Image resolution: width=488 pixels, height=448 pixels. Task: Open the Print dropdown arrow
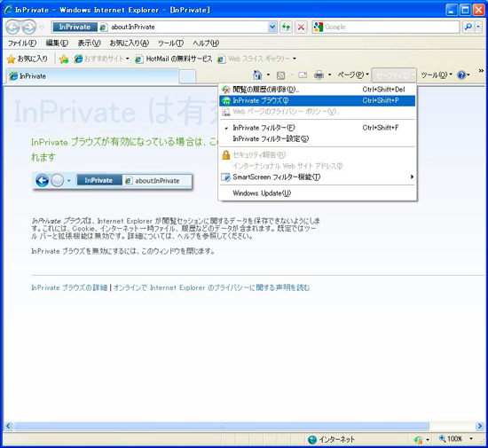click(x=329, y=75)
